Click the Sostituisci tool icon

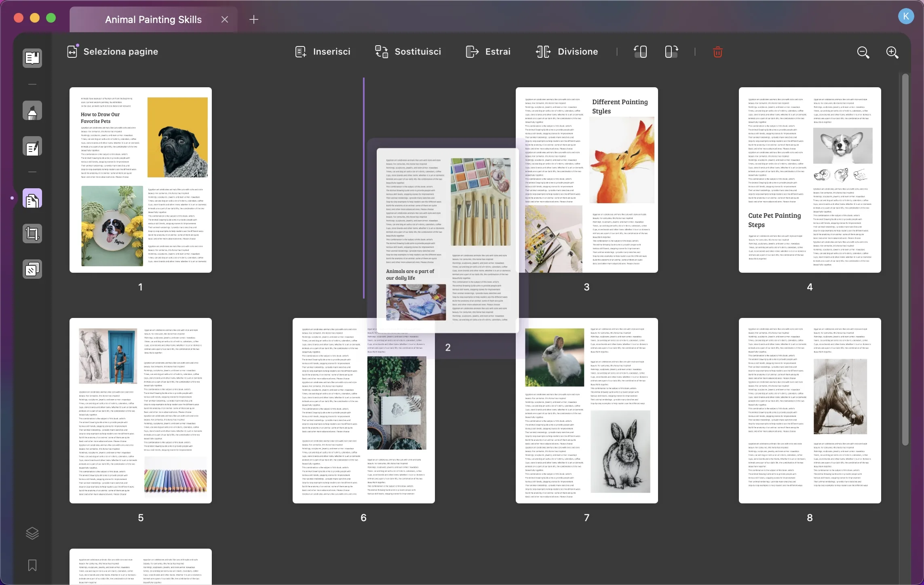click(x=381, y=51)
